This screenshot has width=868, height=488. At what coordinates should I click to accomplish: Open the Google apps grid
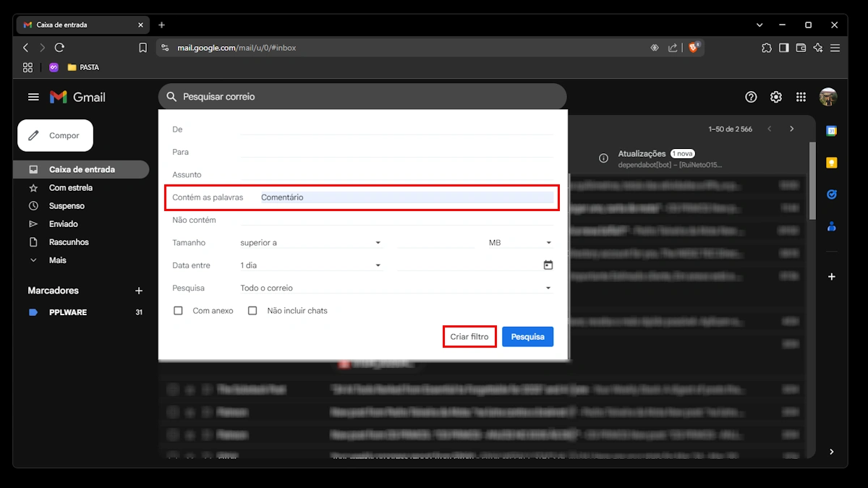(x=801, y=97)
